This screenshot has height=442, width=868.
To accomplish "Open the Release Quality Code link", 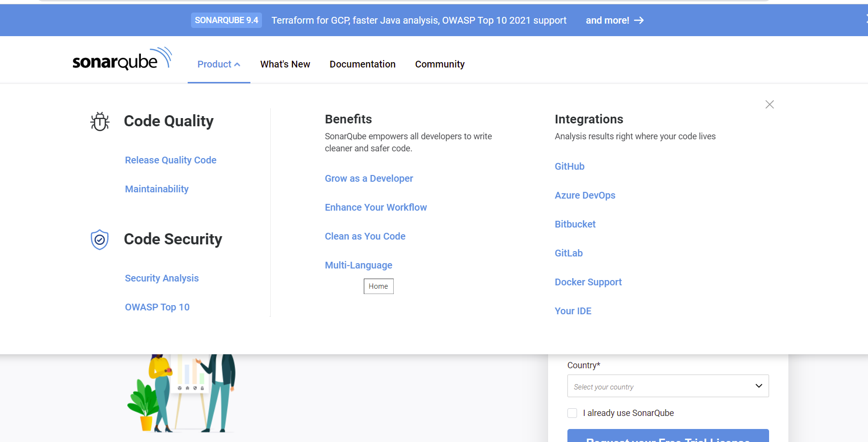I will [170, 160].
